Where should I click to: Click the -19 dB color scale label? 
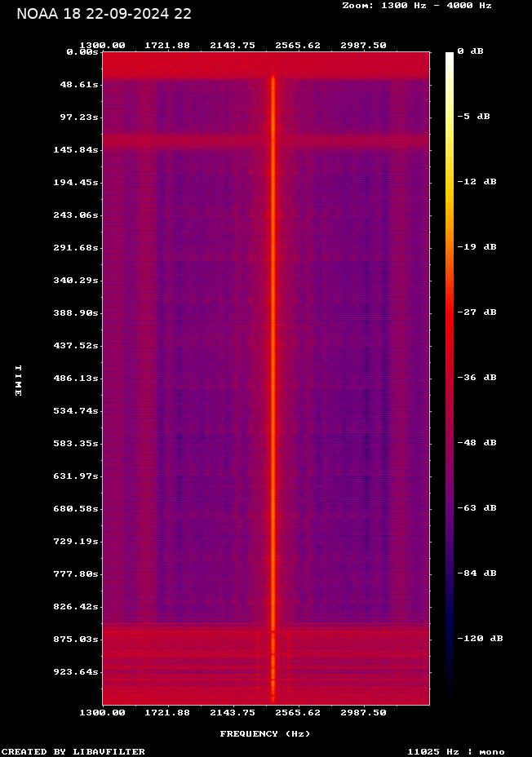pos(477,247)
